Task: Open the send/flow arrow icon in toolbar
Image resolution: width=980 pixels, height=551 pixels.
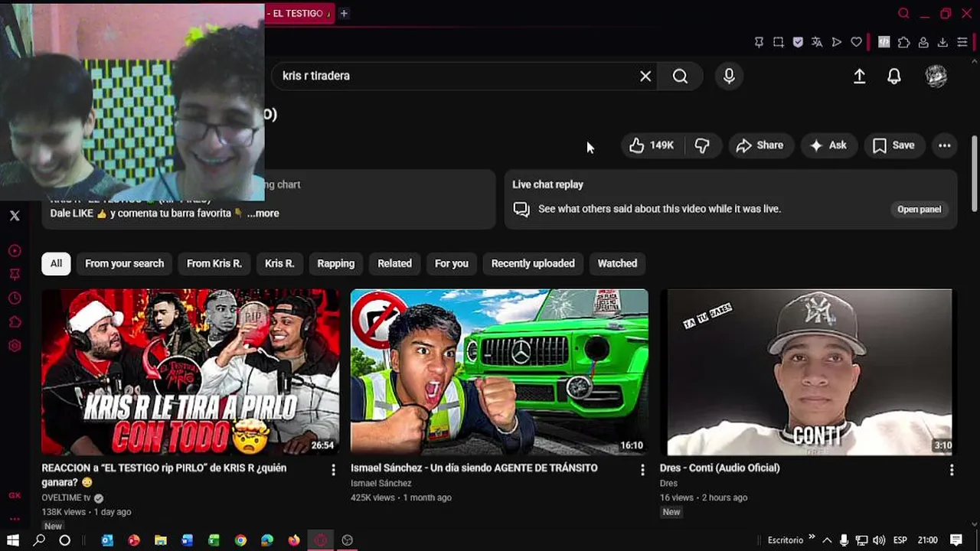Action: tap(837, 42)
